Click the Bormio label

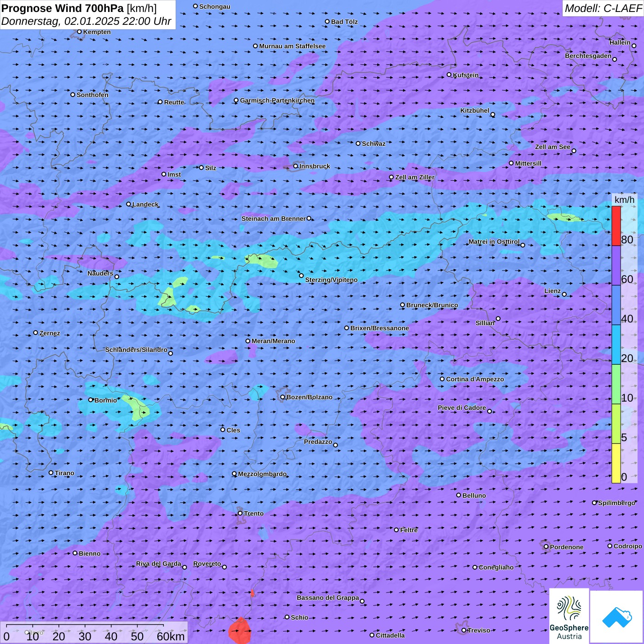(x=105, y=400)
